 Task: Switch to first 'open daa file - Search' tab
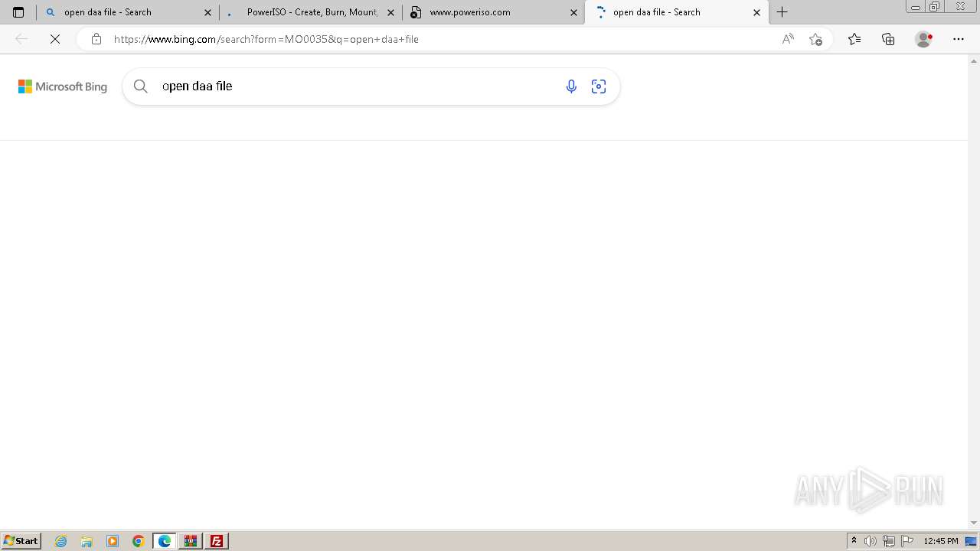(x=127, y=12)
